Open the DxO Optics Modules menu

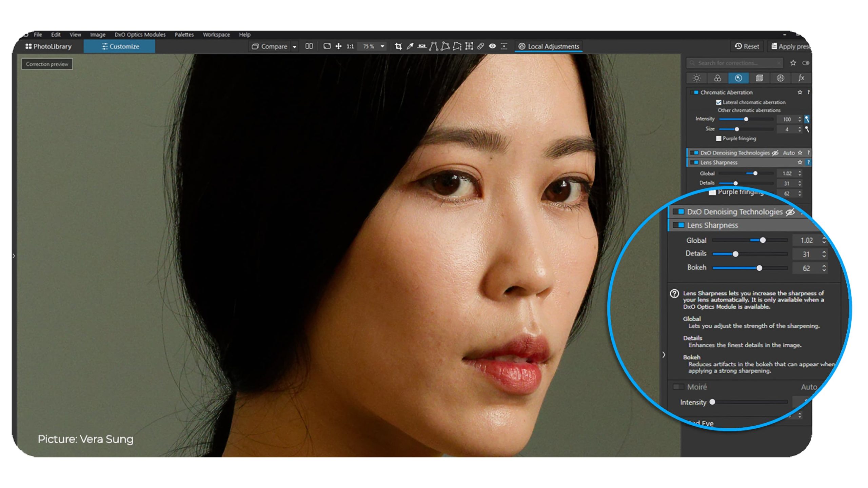[x=140, y=35]
